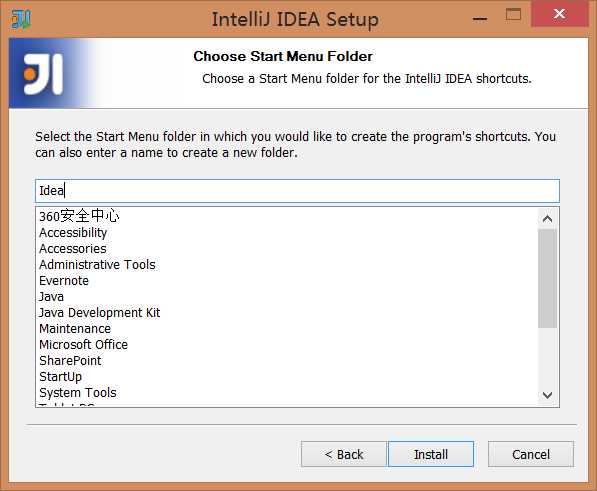597x491 pixels.
Task: Pick the Evernote folder
Action: (x=64, y=280)
